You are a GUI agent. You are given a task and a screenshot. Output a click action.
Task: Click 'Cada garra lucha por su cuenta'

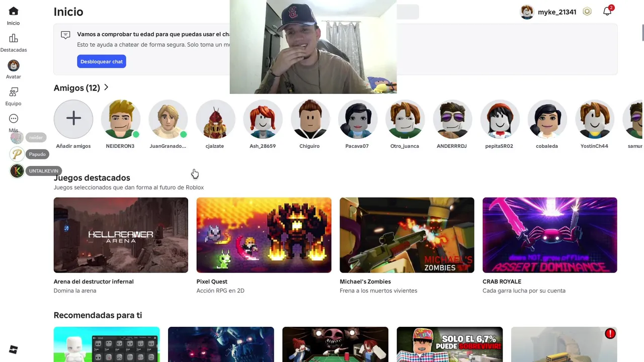click(x=524, y=291)
